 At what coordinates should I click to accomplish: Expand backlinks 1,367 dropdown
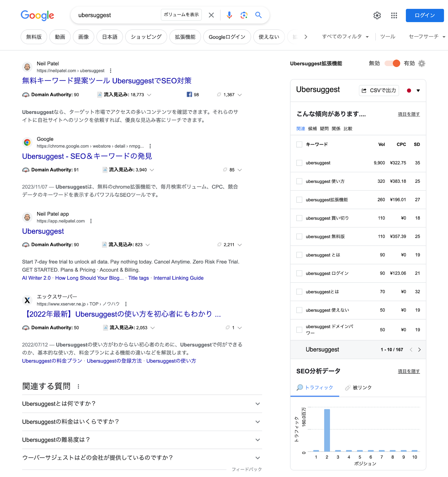click(240, 95)
